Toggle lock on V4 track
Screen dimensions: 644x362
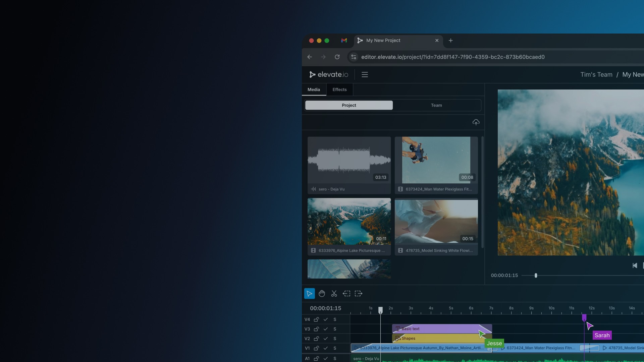click(x=316, y=319)
